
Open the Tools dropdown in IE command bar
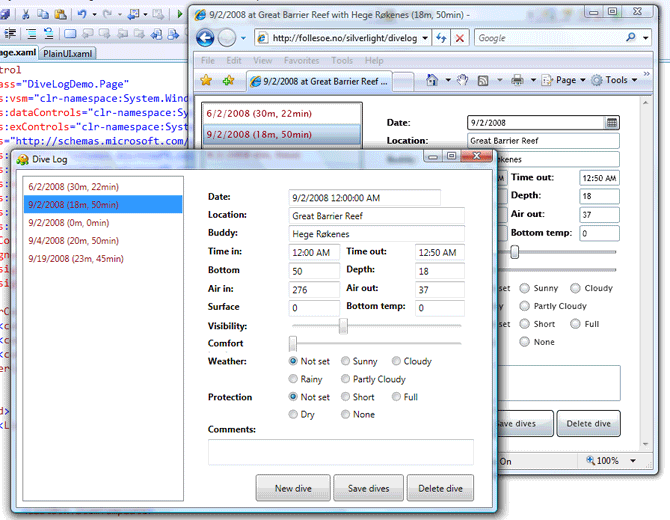coord(614,80)
